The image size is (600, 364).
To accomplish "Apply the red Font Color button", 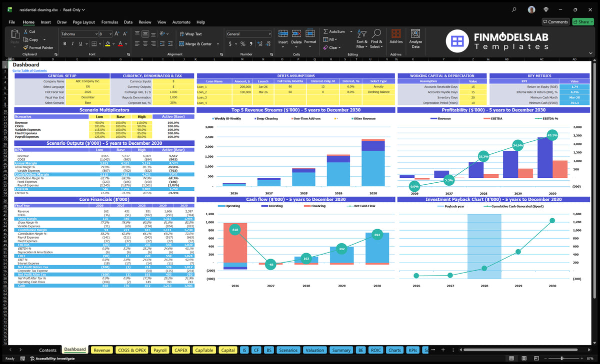I will click(x=120, y=44).
